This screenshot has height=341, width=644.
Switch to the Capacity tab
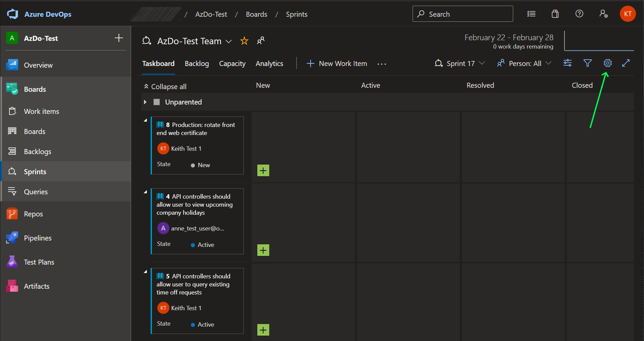point(232,63)
